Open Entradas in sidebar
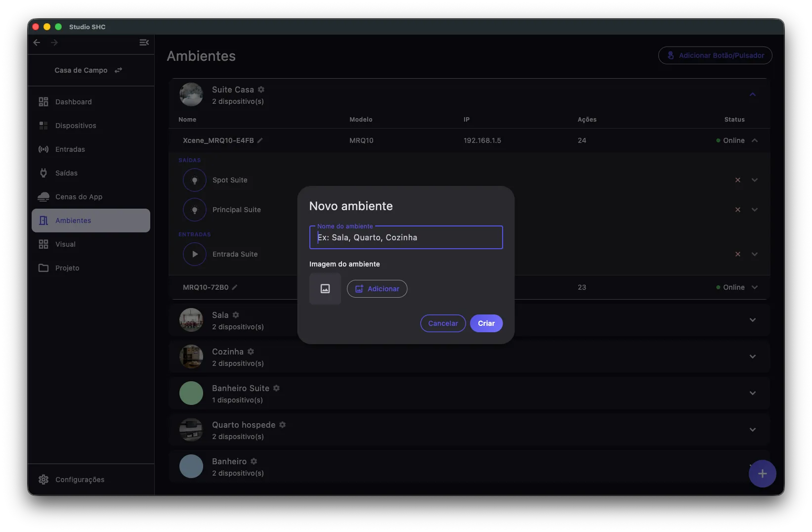 91,149
